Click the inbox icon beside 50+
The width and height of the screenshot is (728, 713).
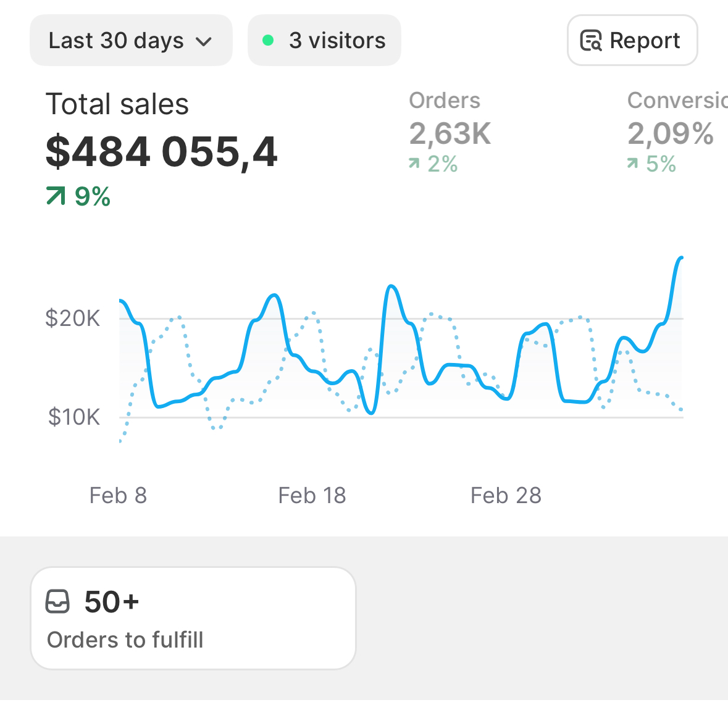57,601
